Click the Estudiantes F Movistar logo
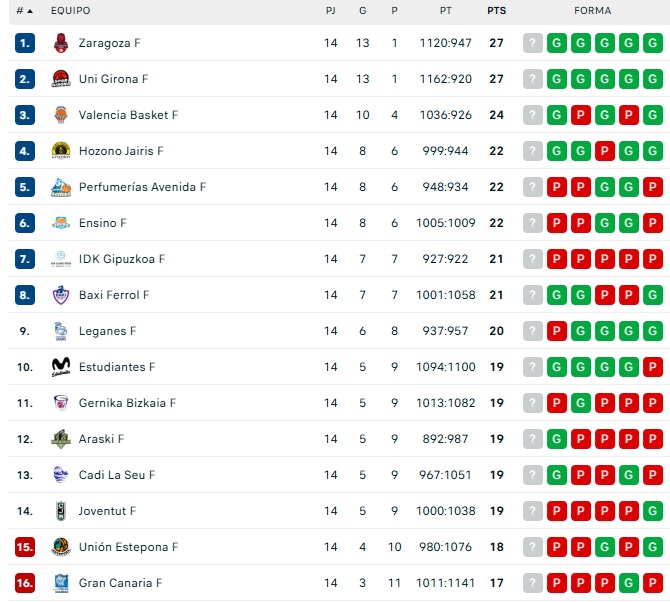The image size is (670, 602). [x=60, y=367]
